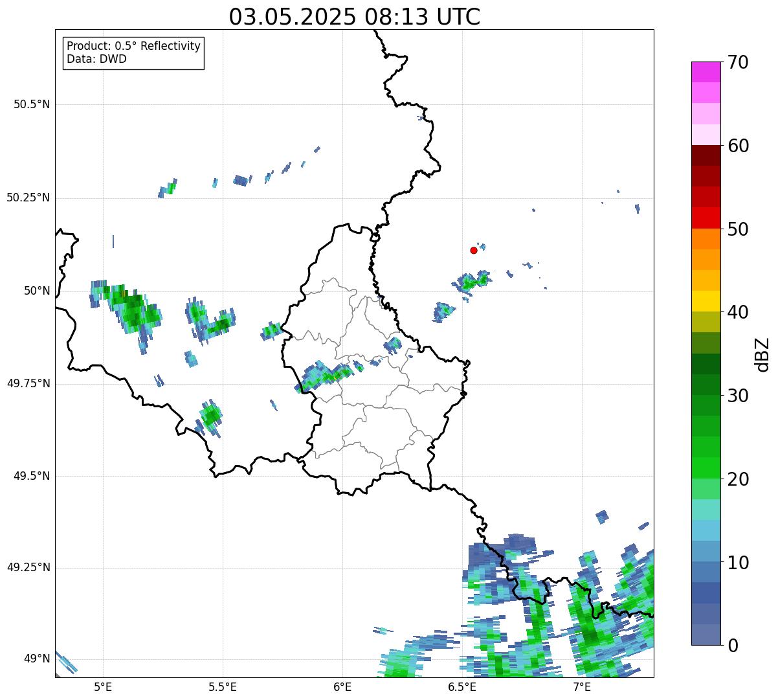Click the longitude label 6.5°E

click(462, 686)
